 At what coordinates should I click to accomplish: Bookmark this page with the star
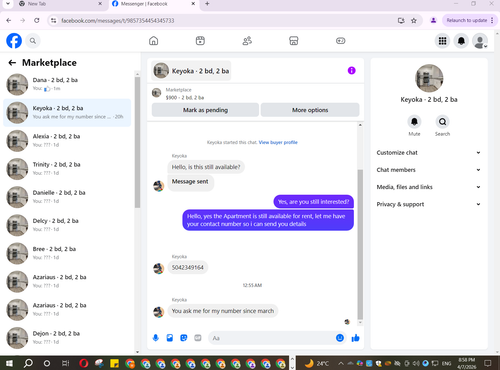[x=414, y=21]
